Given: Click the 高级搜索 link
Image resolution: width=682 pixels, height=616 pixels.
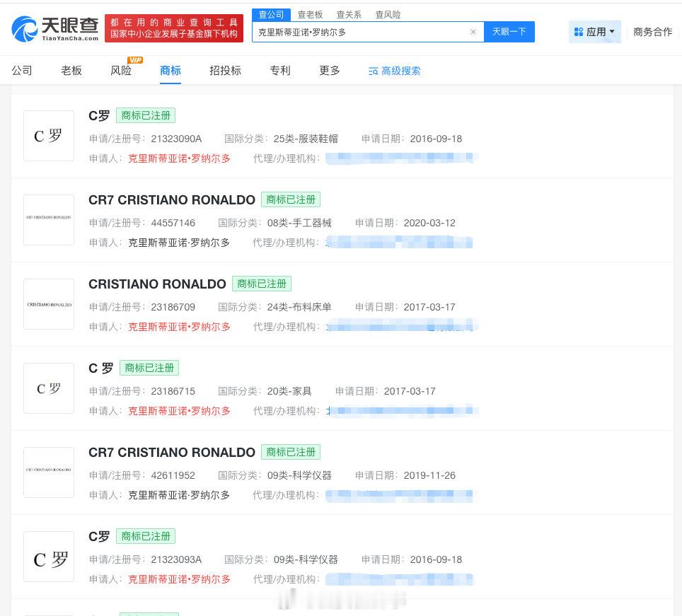Looking at the screenshot, I should 401,71.
